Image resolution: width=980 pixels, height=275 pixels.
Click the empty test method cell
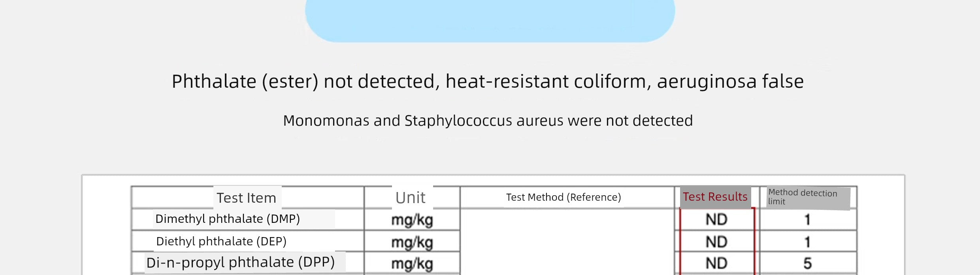(x=567, y=242)
